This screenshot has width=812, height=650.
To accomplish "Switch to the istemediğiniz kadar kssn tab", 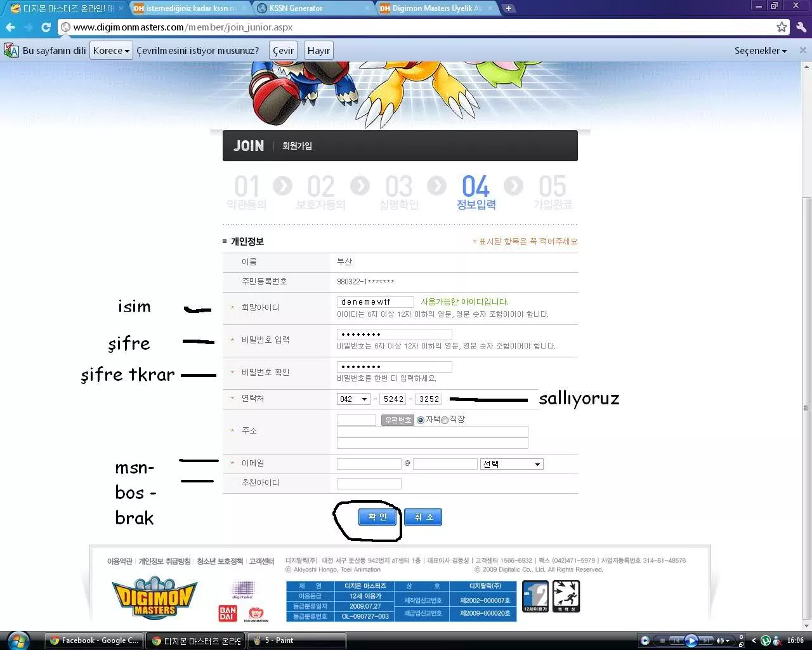I will tap(190, 8).
